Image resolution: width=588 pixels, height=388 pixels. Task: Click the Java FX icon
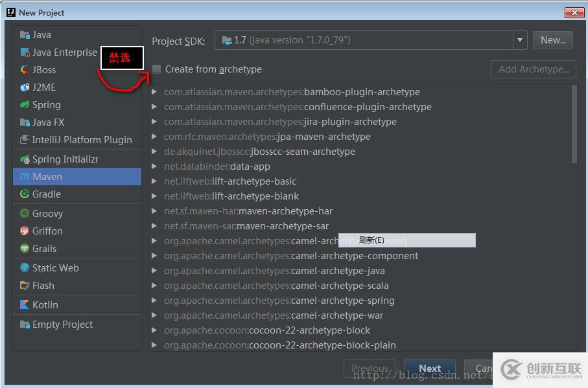(x=25, y=122)
